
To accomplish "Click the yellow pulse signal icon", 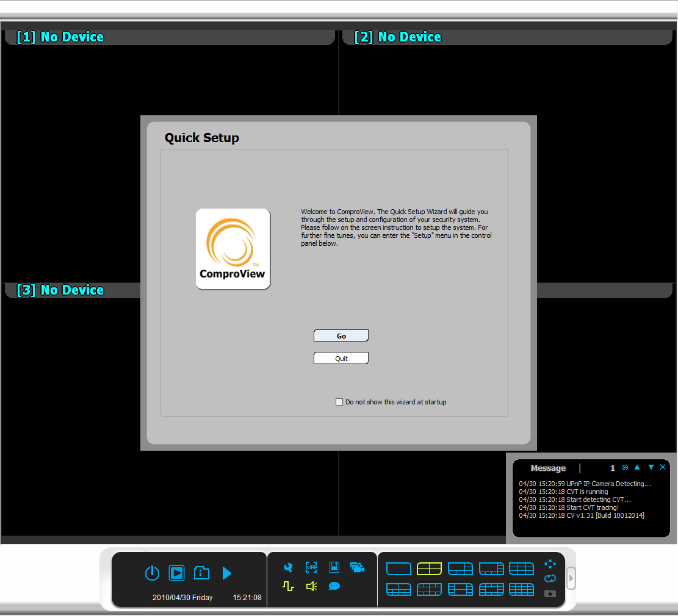I will pos(288,586).
